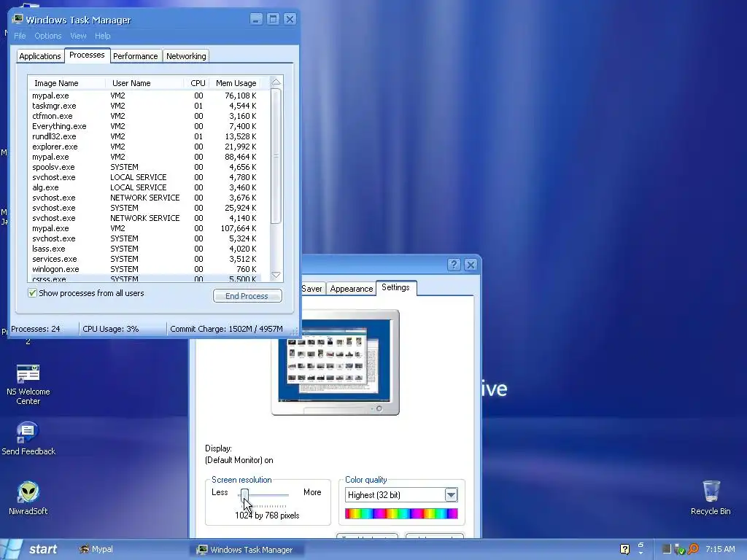Open the View menu in Task Manager
Viewport: 747px width, 560px height.
coord(78,36)
